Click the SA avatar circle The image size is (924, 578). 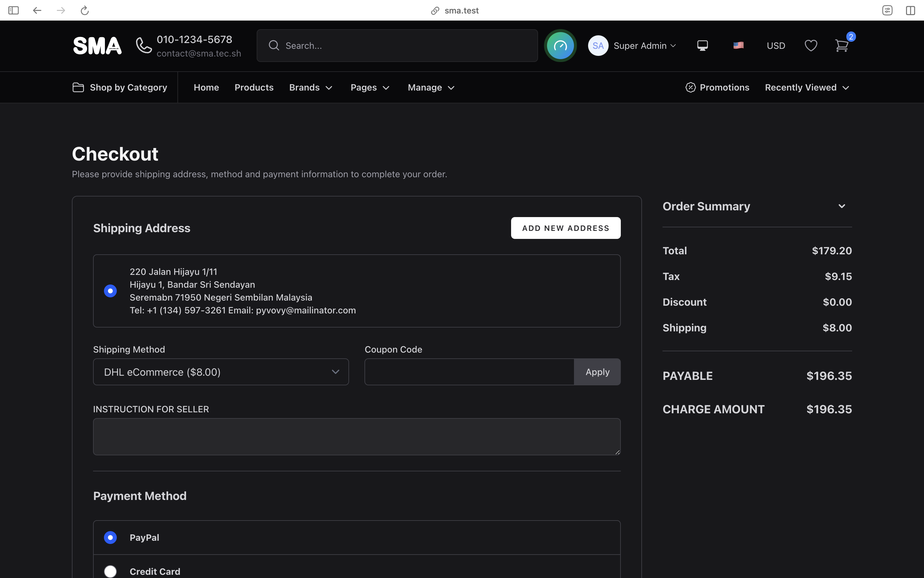pos(598,46)
